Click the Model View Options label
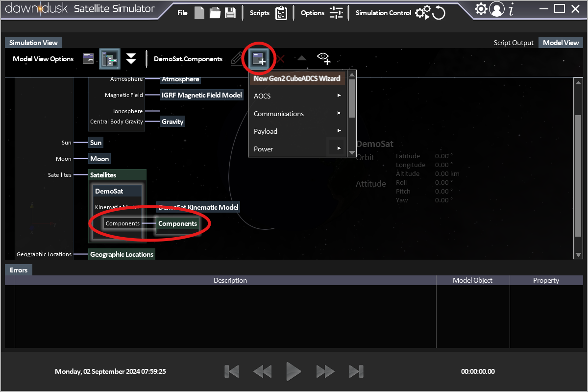Screen dimensions: 588x392 click(x=43, y=59)
